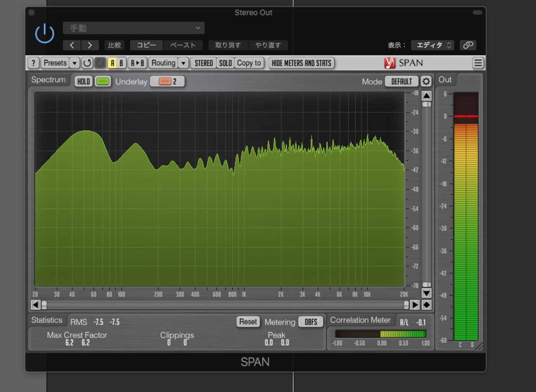The width and height of the screenshot is (536, 392).
Task: Reset the statistics readings
Action: click(x=248, y=322)
